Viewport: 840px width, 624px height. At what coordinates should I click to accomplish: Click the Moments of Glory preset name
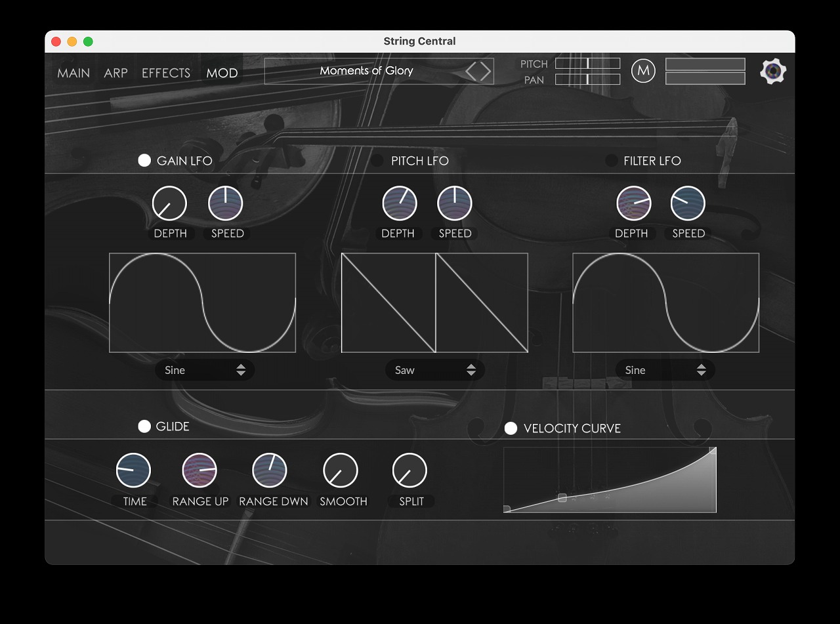point(366,71)
